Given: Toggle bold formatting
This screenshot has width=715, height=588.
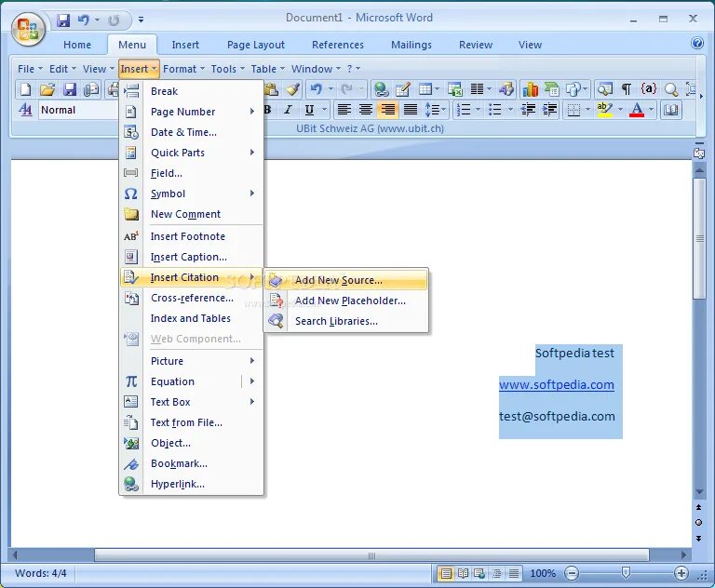Looking at the screenshot, I should [x=267, y=110].
